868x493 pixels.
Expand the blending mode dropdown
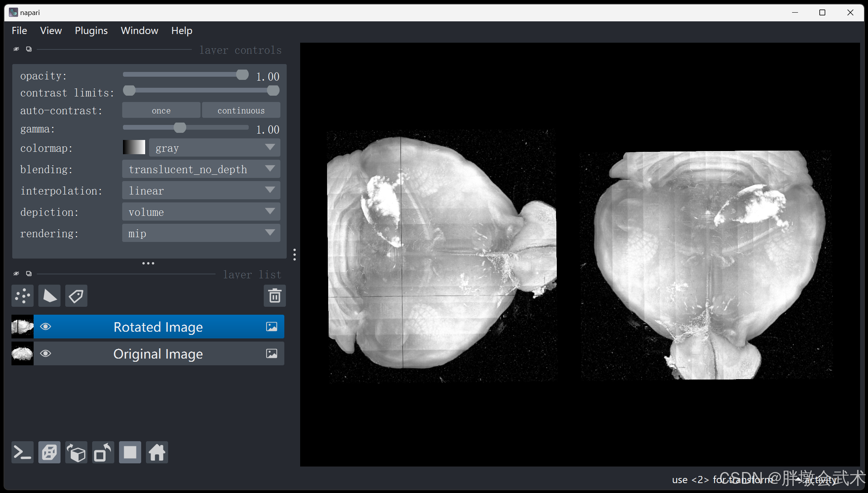(201, 169)
